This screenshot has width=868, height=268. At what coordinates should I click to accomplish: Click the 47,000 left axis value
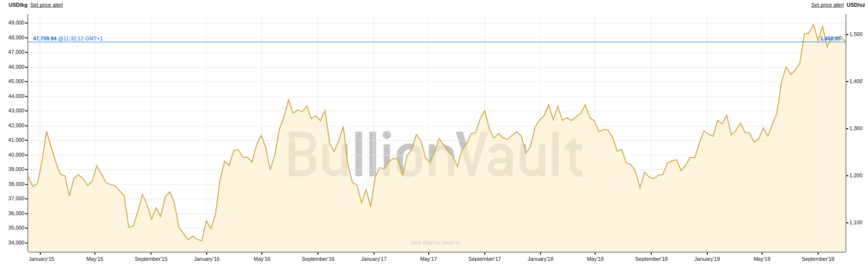pos(16,52)
